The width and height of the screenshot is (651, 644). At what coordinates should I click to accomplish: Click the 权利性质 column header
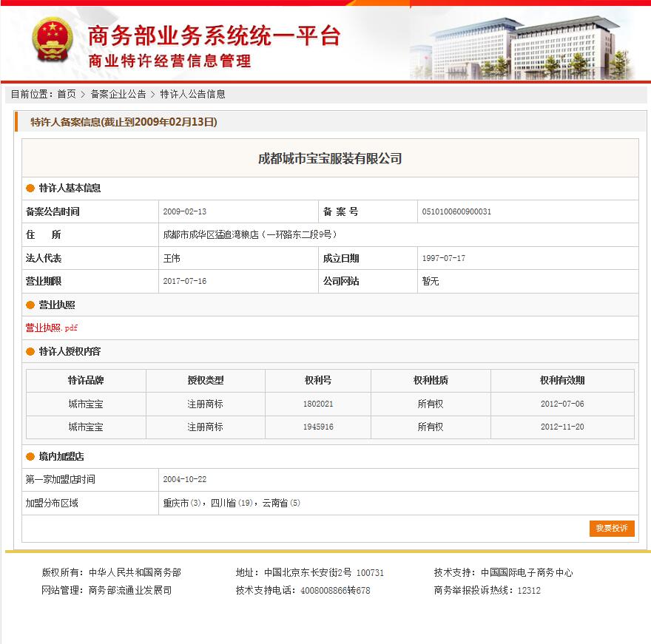(431, 381)
